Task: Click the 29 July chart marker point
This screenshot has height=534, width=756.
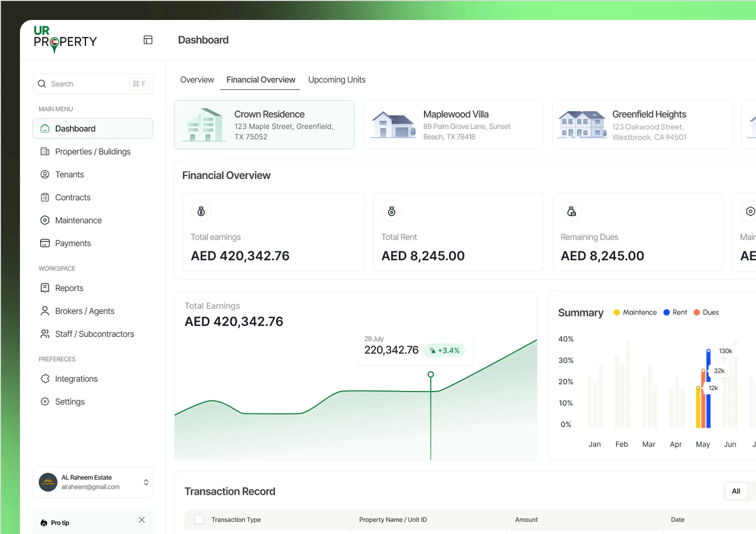Action: click(431, 374)
